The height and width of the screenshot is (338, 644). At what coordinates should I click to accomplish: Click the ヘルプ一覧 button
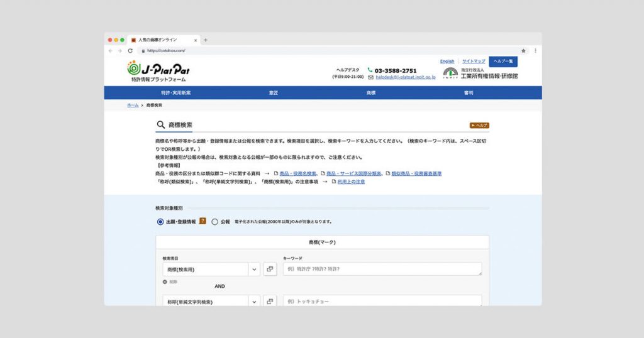click(x=503, y=62)
